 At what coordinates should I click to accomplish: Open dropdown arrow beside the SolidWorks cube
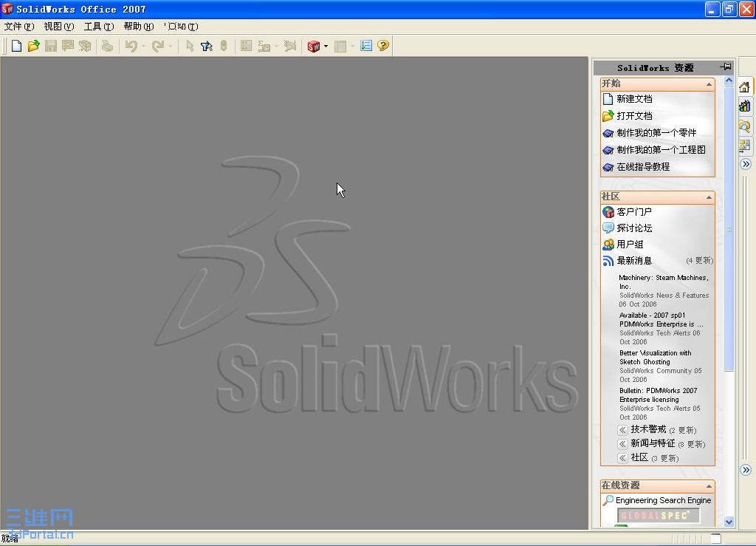326,47
